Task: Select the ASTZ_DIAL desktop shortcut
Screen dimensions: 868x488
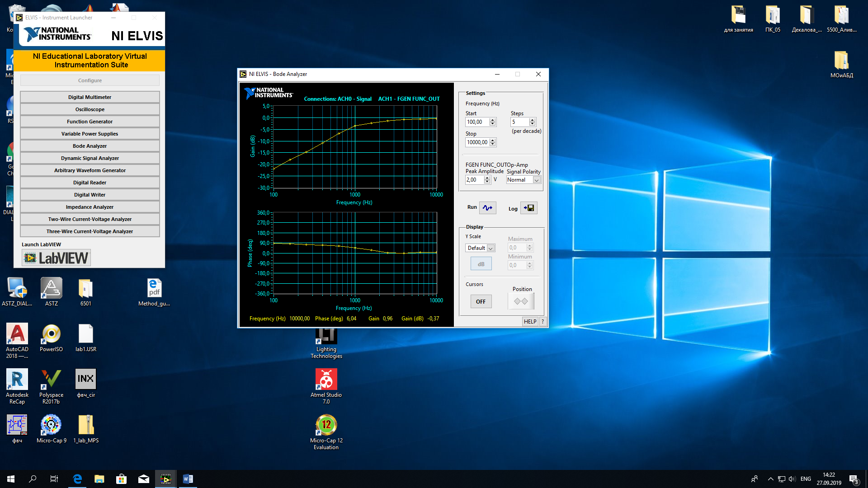Action: (17, 292)
